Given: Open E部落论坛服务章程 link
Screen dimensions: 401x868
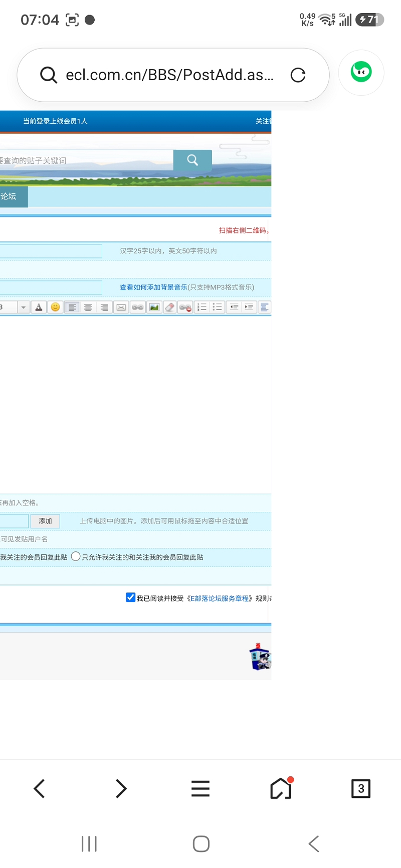Looking at the screenshot, I should click(220, 599).
